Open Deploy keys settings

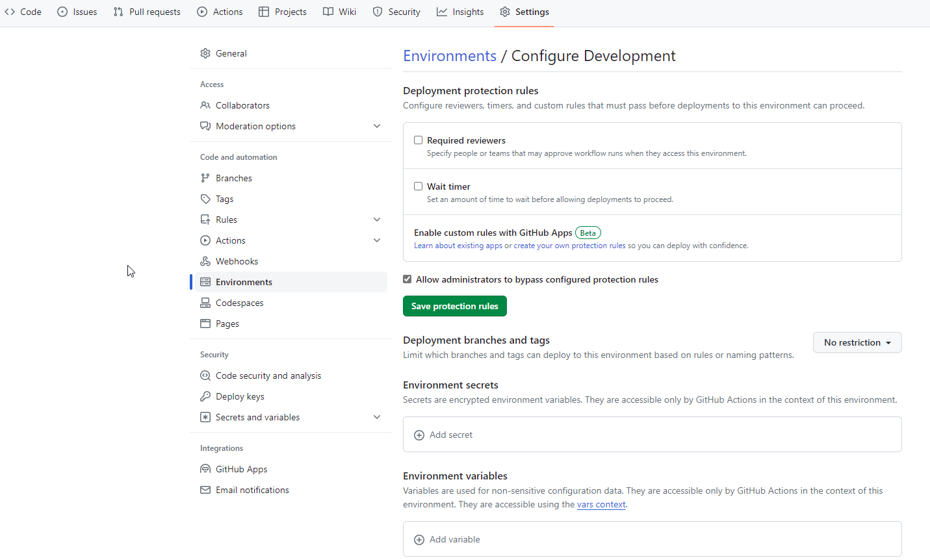tap(291, 396)
